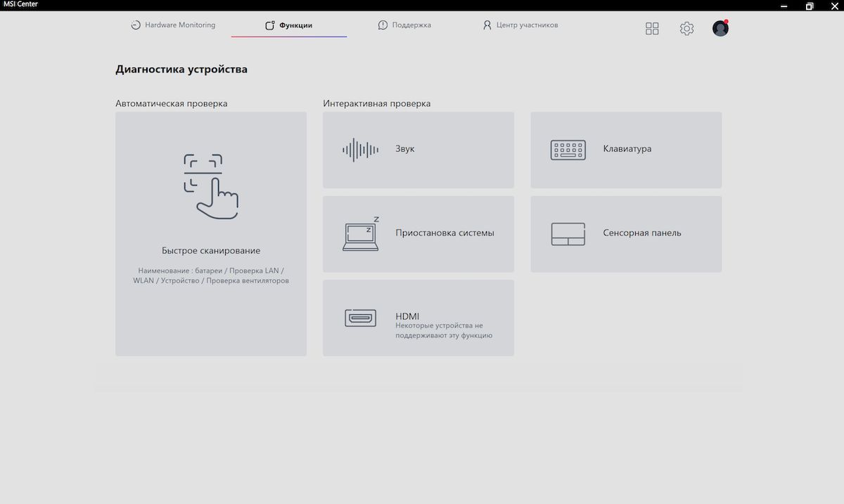The width and height of the screenshot is (844, 504).
Task: Click the HDMI port icon
Action: tap(361, 318)
